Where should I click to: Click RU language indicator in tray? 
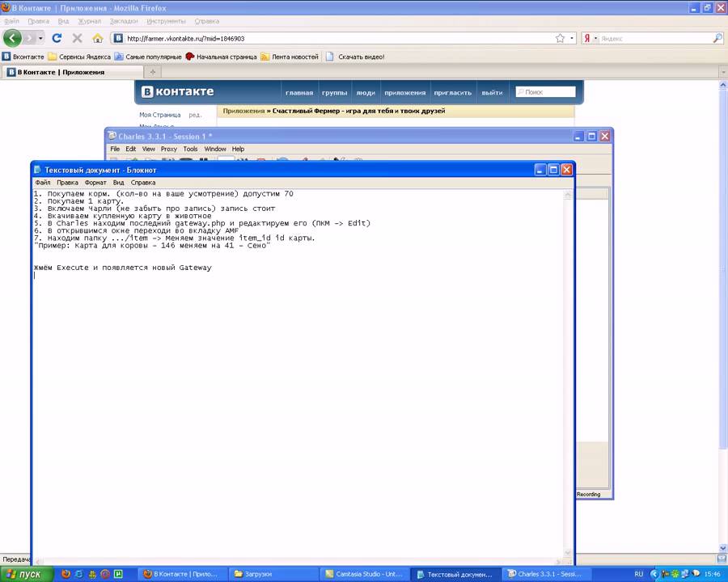coord(639,574)
